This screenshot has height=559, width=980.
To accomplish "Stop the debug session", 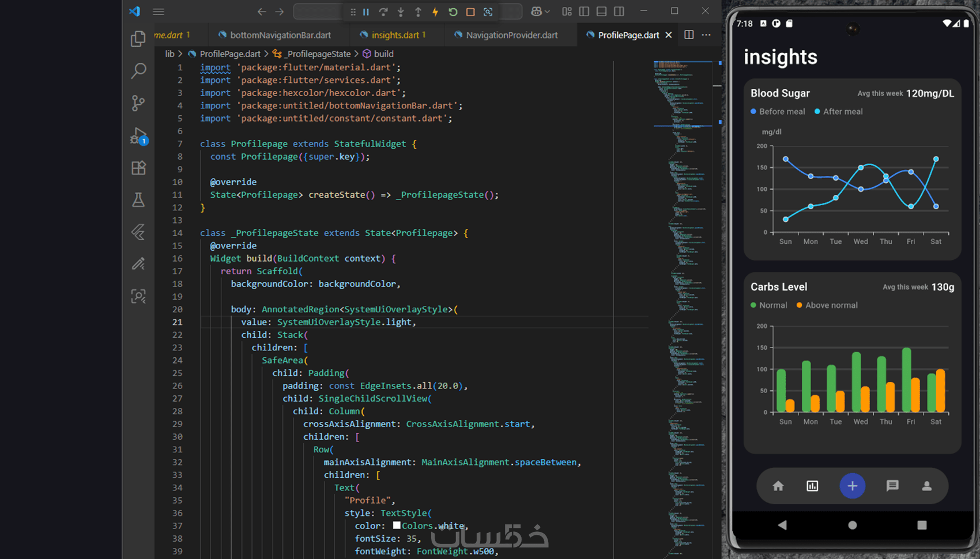I will pyautogui.click(x=470, y=12).
